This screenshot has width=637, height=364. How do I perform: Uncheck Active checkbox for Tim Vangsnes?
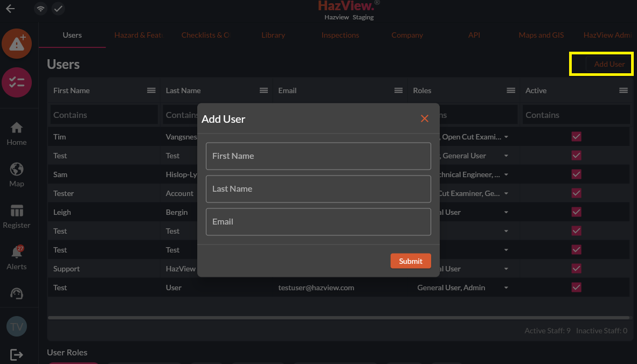[x=576, y=137]
